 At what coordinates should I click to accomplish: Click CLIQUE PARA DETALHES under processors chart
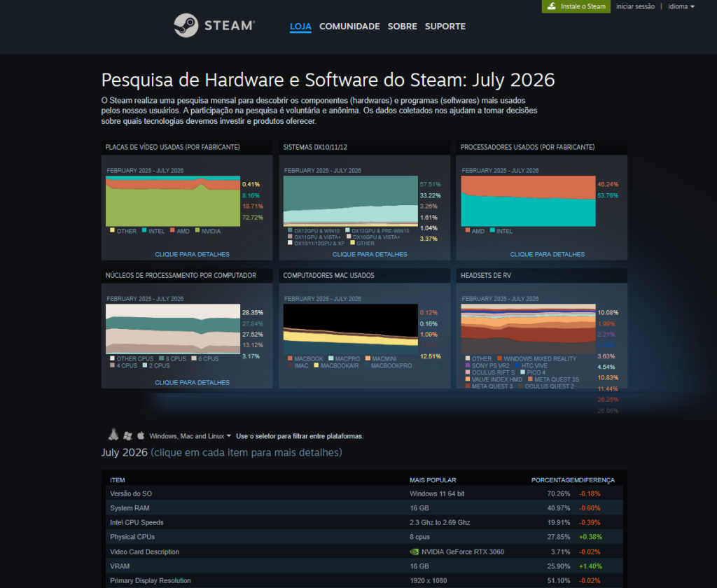[548, 254]
